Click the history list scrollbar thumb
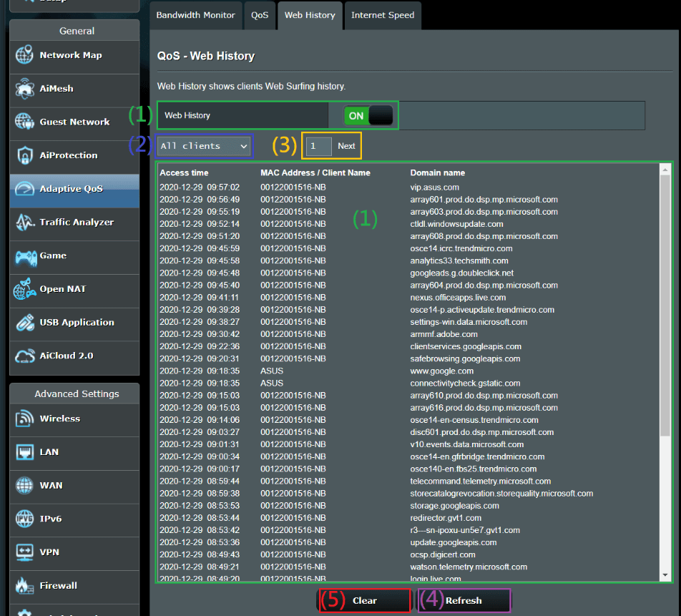681x616 pixels. pos(665,305)
